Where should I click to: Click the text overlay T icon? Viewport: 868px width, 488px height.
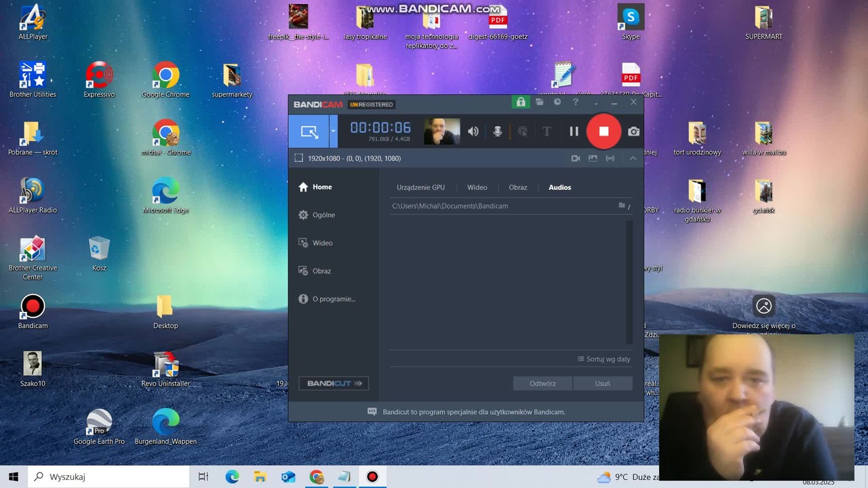(x=547, y=131)
